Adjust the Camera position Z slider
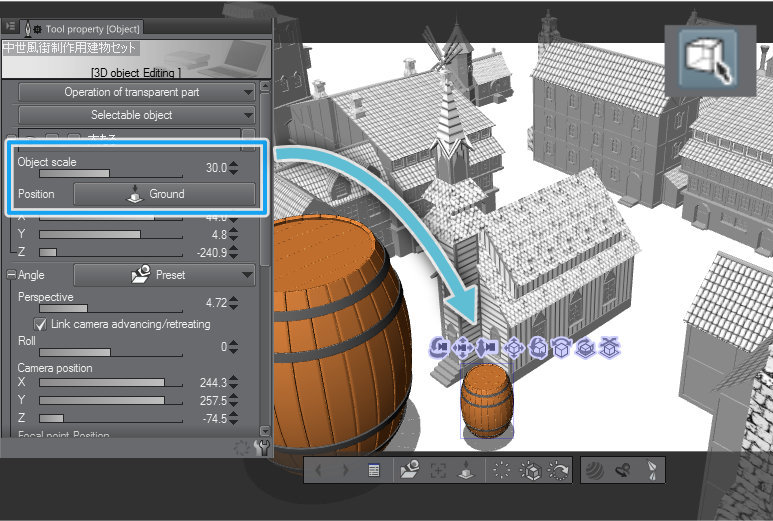This screenshot has height=521, width=773. coord(111,418)
